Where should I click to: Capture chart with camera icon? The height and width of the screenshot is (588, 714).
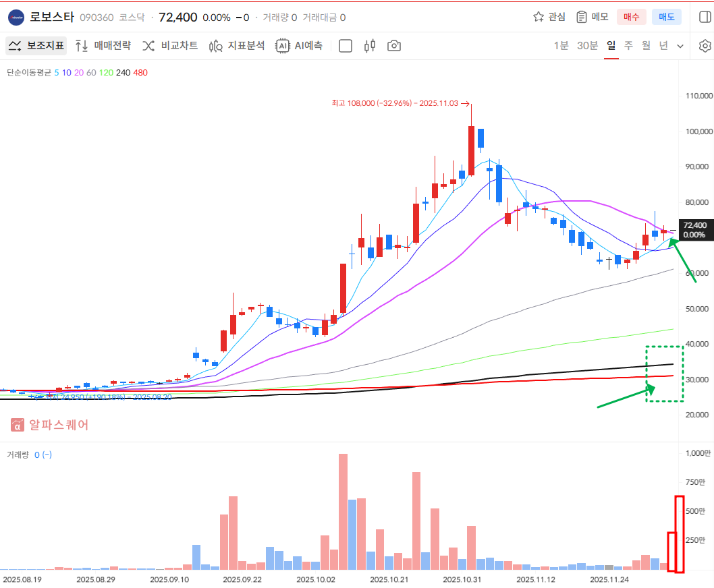(x=394, y=46)
